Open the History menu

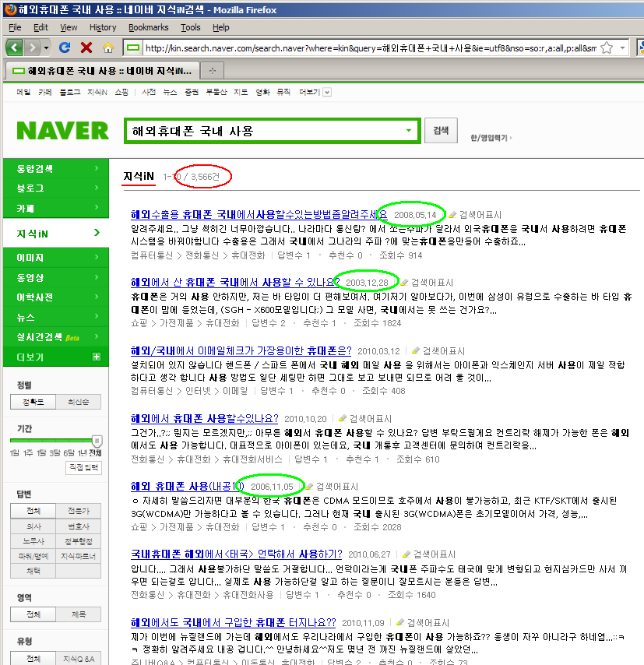tap(103, 27)
